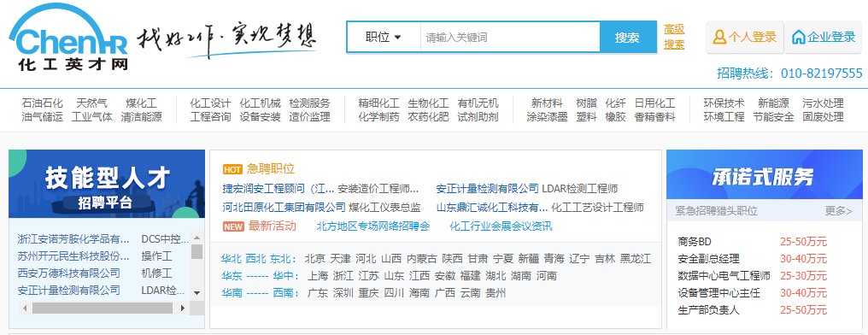Screen dimensions: 868x335
Task: Open 捷宏润安工程顾问 urgent job link
Action: [x=279, y=189]
